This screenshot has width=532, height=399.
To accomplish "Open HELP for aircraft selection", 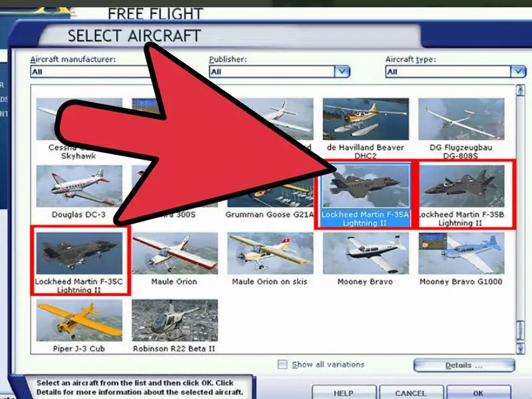I will [x=344, y=393].
